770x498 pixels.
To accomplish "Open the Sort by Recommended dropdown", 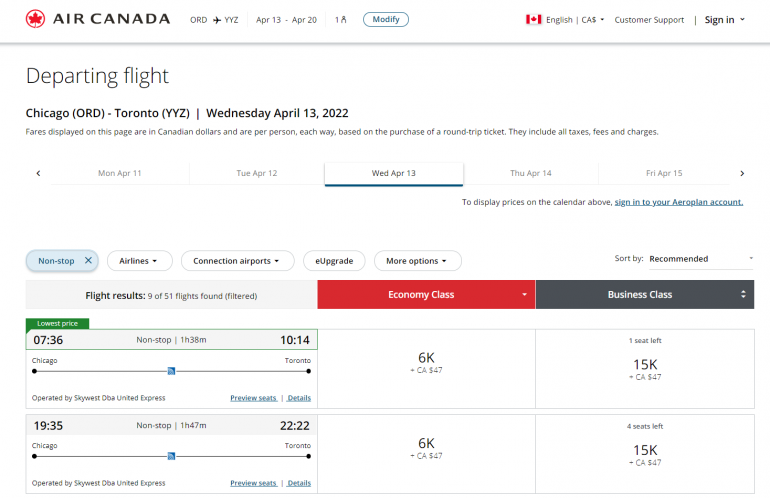I will pos(701,259).
